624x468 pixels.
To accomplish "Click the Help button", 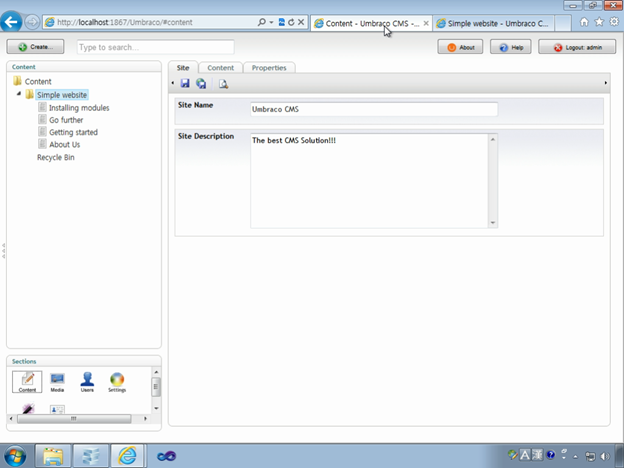I will 511,47.
